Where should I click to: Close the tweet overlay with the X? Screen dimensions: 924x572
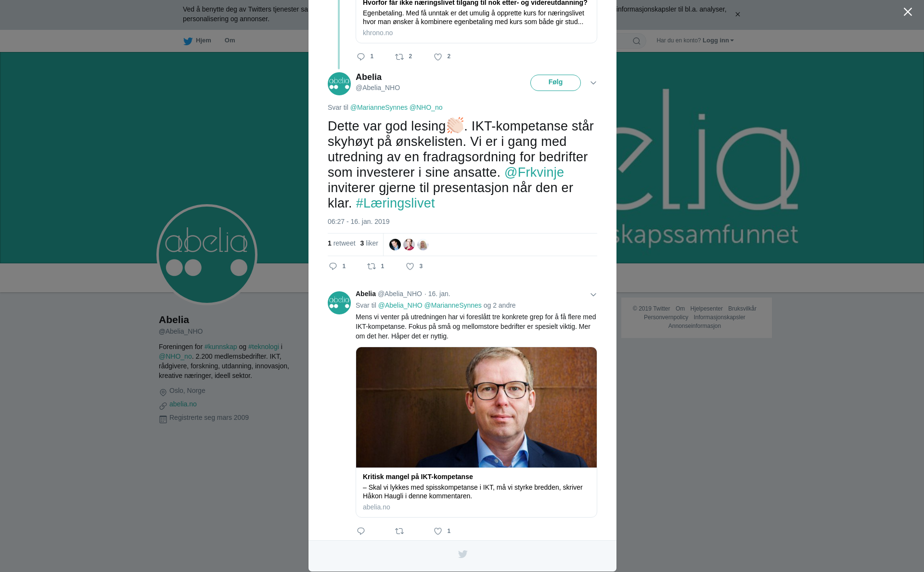click(908, 12)
